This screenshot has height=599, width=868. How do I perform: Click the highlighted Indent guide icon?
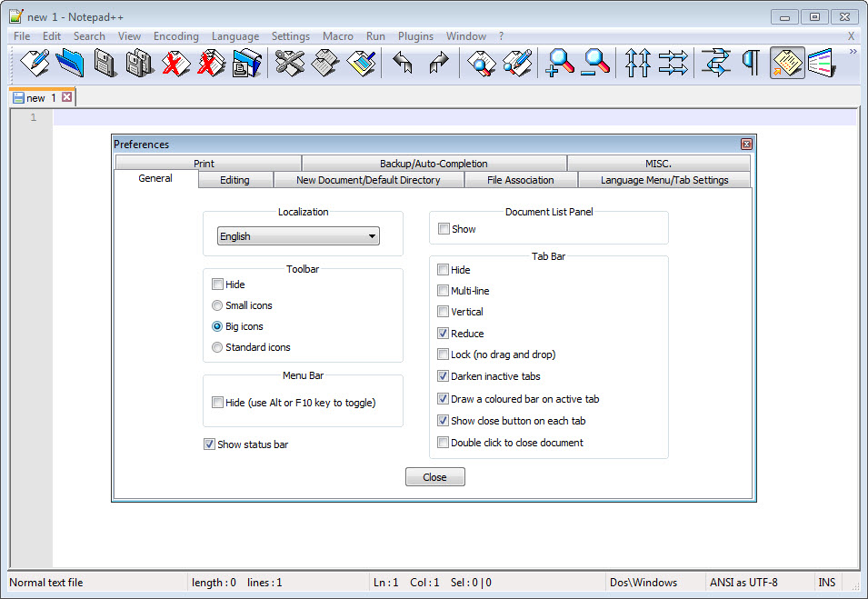click(787, 63)
